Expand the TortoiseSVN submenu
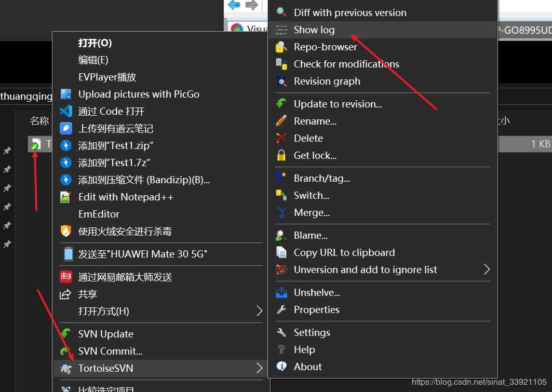552x392 pixels. click(x=259, y=369)
